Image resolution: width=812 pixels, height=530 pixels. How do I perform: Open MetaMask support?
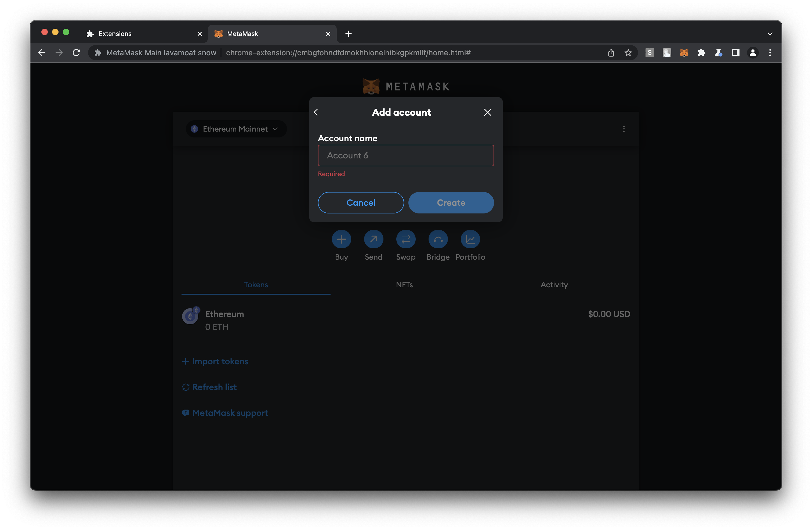[x=230, y=413]
